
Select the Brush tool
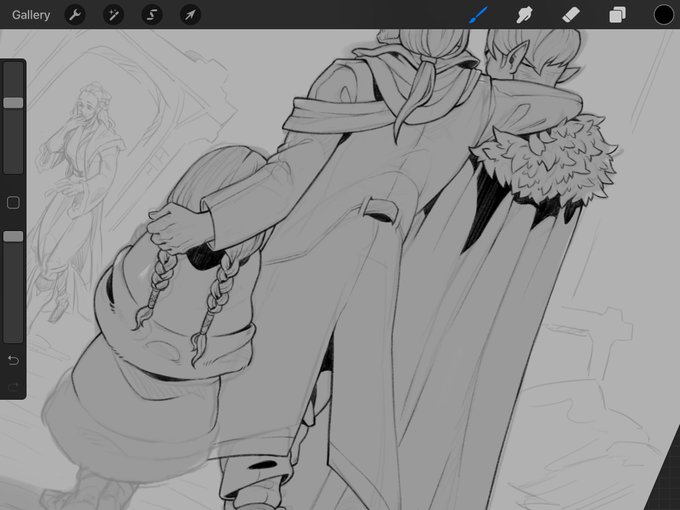478,15
